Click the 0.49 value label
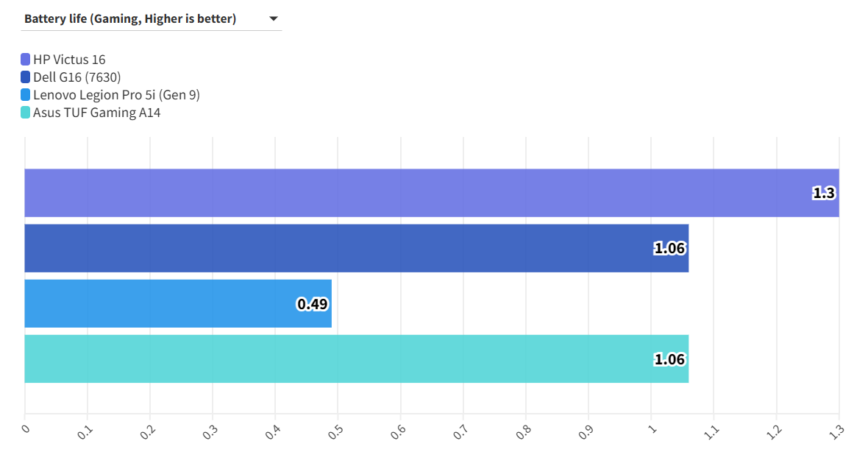868x452 pixels. point(312,303)
